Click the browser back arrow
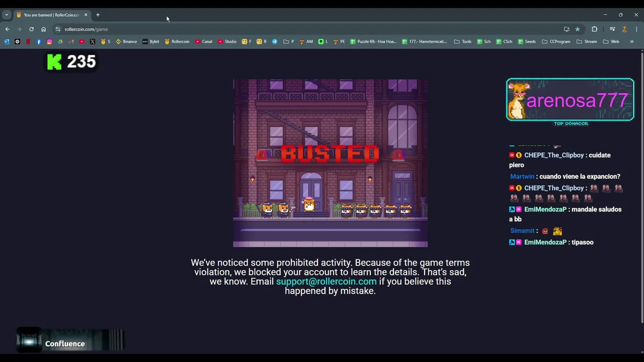 pos(7,29)
